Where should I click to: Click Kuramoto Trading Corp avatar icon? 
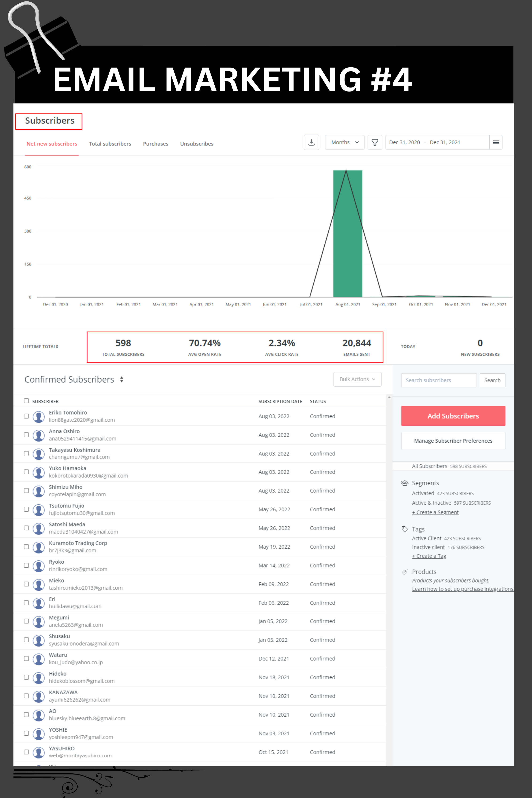coord(39,547)
